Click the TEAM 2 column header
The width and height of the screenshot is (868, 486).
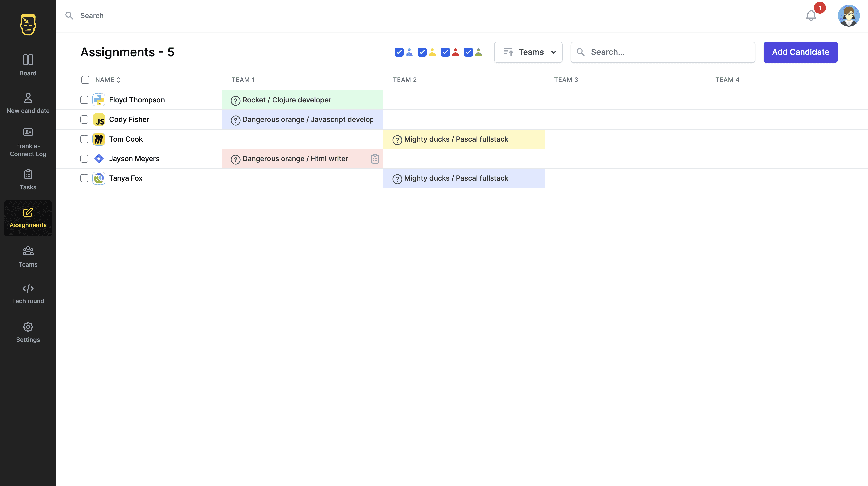click(404, 80)
